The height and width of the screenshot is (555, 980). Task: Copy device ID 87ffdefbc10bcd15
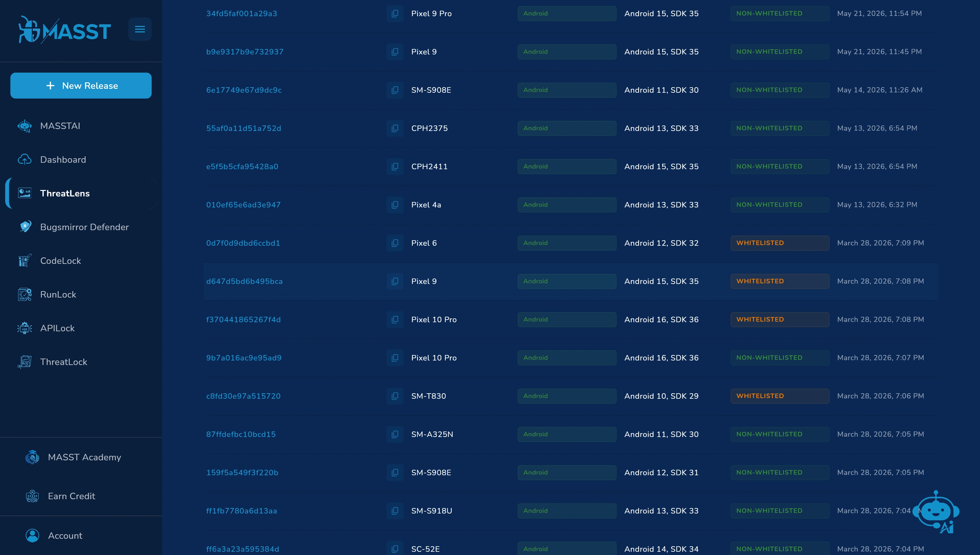(x=395, y=434)
